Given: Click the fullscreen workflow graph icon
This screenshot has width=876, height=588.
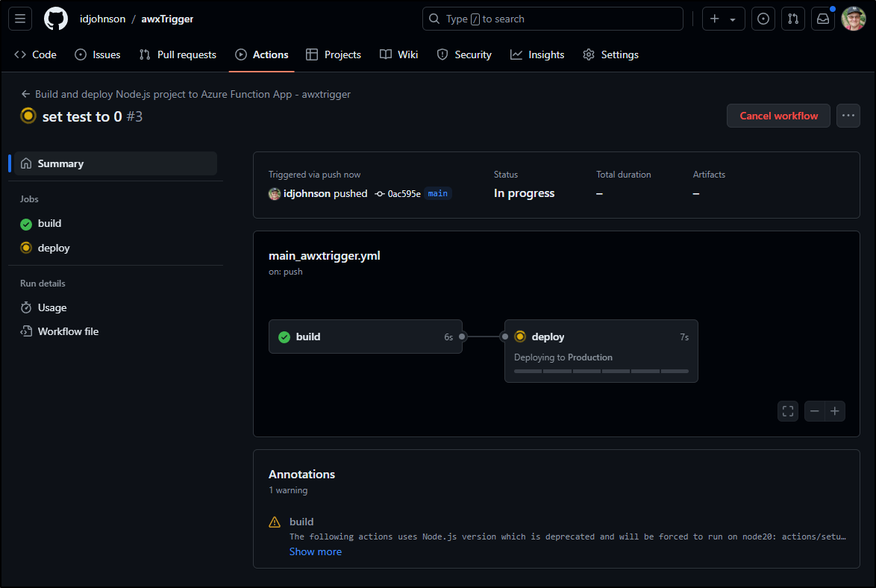Looking at the screenshot, I should [788, 411].
